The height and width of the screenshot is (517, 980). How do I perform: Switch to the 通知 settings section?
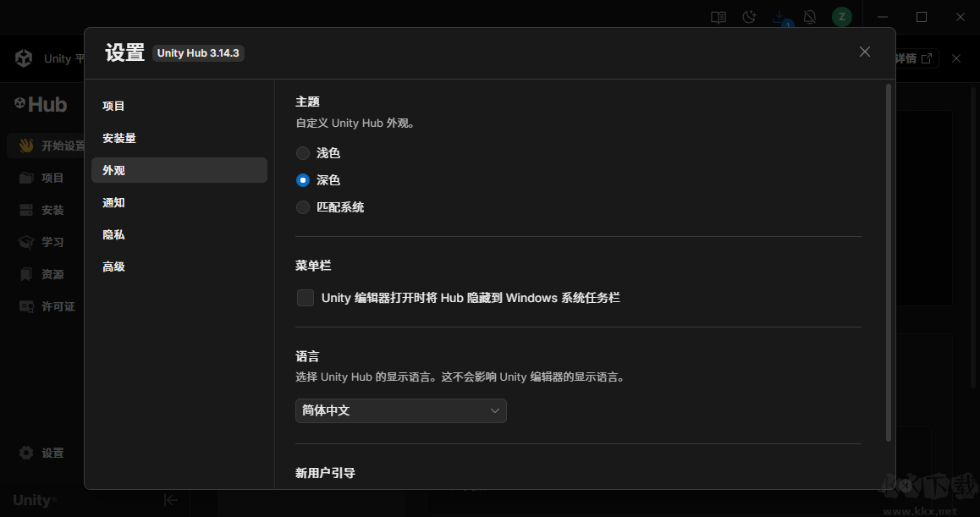[x=113, y=202]
